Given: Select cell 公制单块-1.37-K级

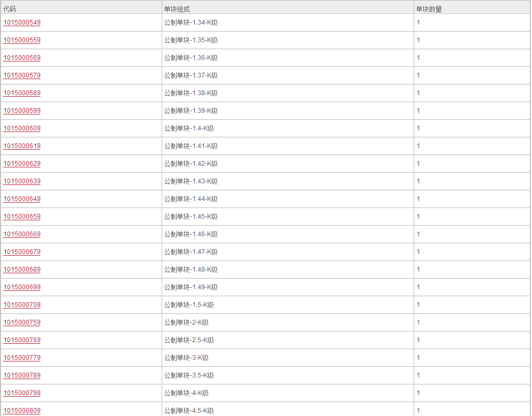Looking at the screenshot, I should coord(288,75).
